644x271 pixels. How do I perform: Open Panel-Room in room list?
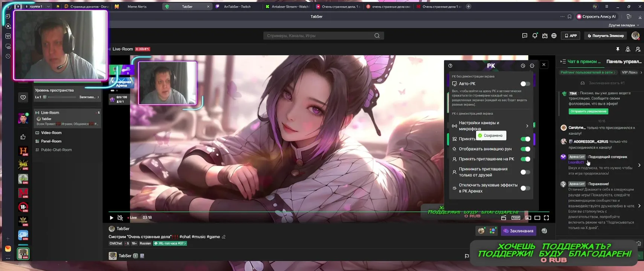pos(51,141)
